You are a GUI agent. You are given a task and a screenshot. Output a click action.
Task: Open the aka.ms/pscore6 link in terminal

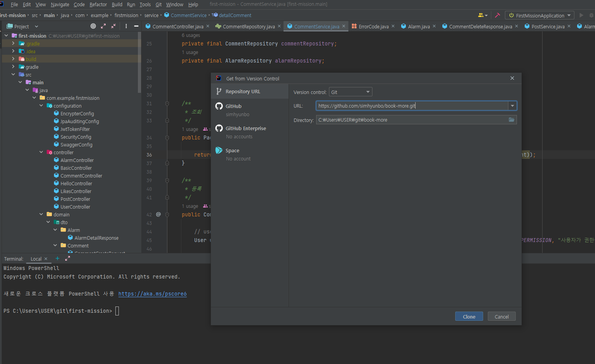(152, 294)
